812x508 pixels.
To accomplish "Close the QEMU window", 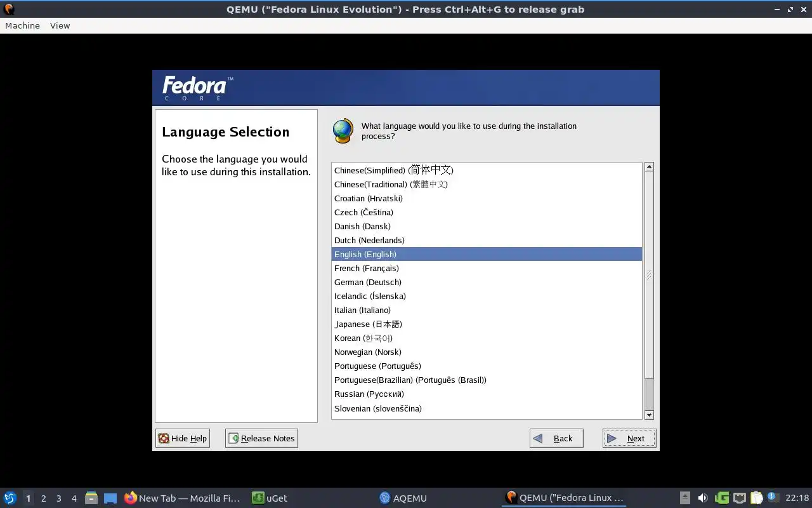I will pos(803,9).
